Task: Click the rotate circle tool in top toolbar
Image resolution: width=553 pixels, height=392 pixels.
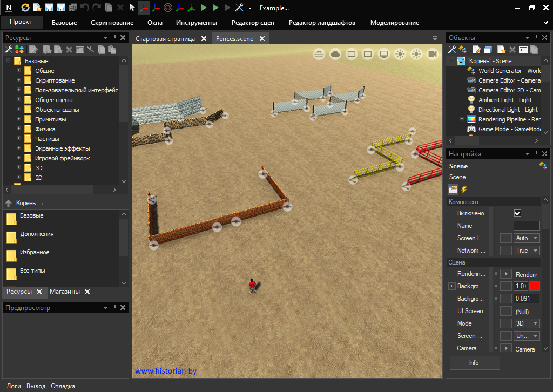Action: point(167,8)
